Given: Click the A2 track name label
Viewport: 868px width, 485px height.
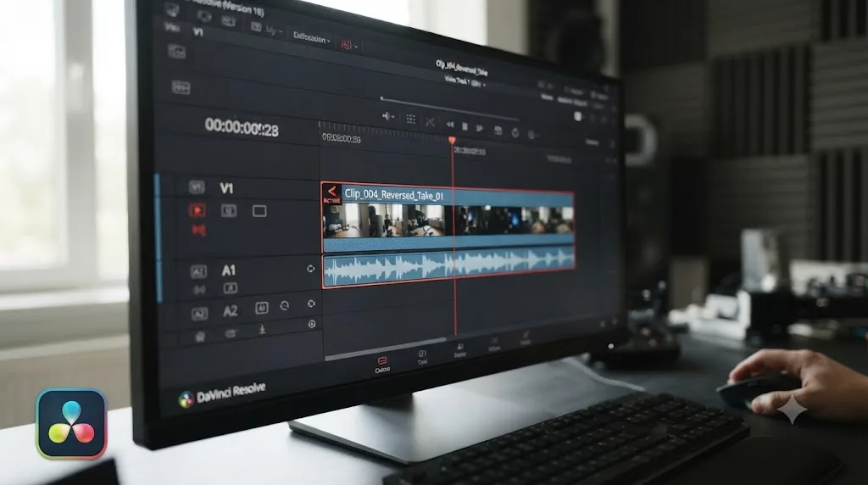Looking at the screenshot, I should pyautogui.click(x=231, y=311).
